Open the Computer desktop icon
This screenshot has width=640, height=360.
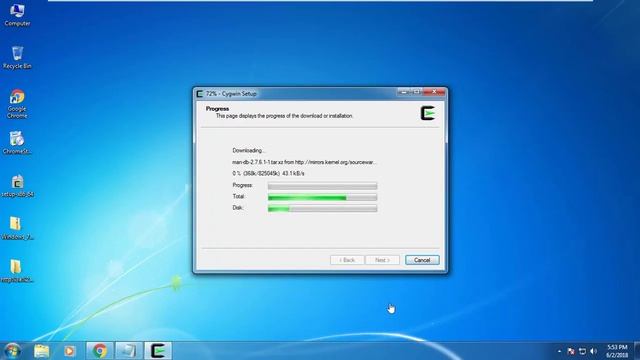tap(17, 15)
